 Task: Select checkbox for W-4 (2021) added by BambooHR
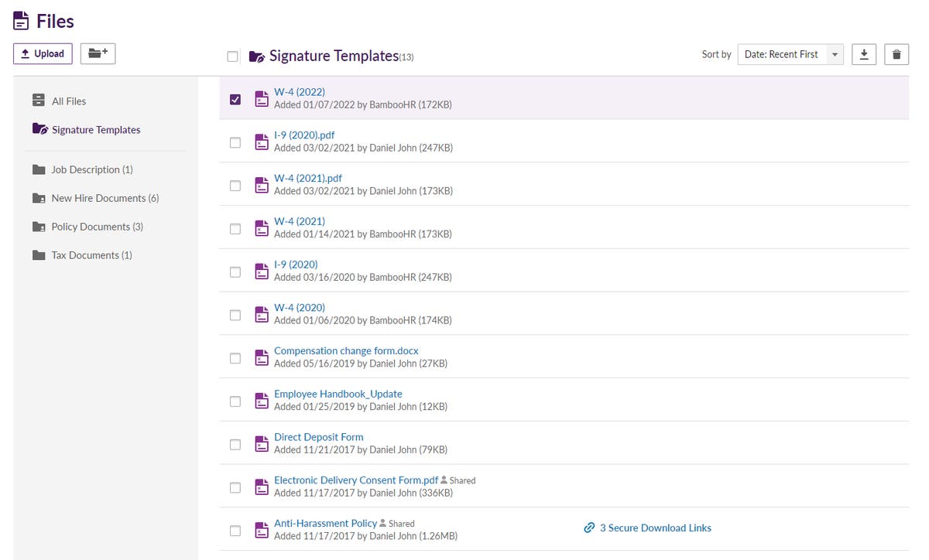pos(235,229)
